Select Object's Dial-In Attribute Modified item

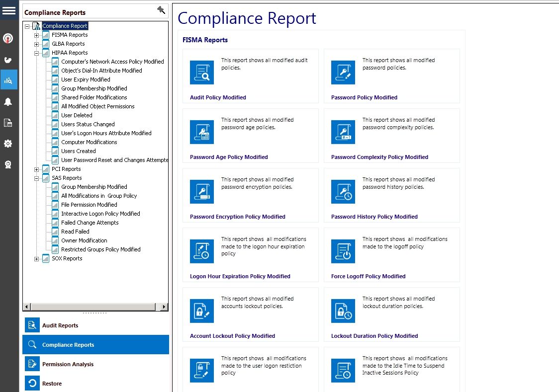click(x=101, y=71)
